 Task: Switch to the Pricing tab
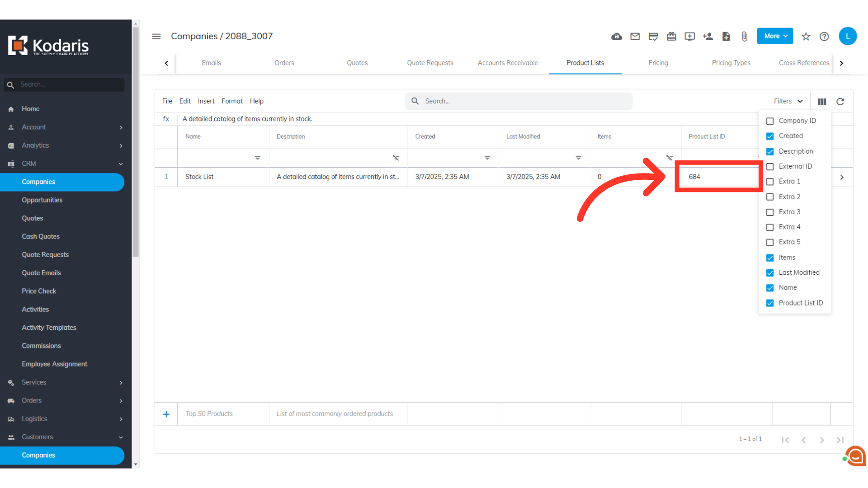(x=658, y=63)
